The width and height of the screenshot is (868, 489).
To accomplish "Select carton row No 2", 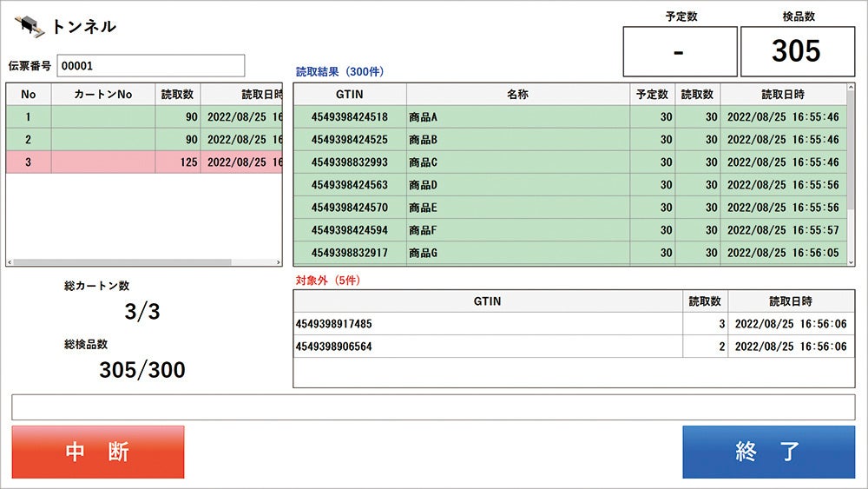I will [x=144, y=140].
